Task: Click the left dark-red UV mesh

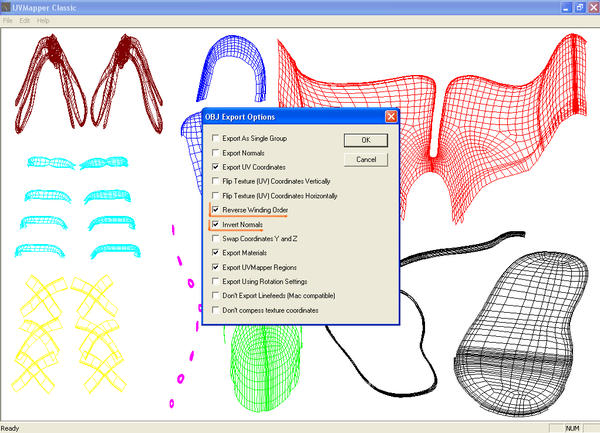Action: tap(51, 84)
